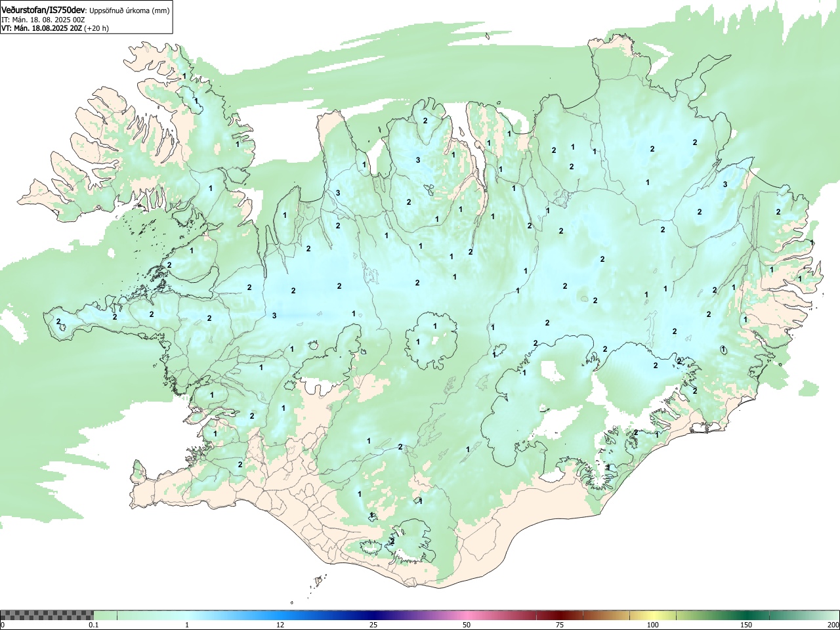Click the '0.1' label on the color scale

(94, 625)
